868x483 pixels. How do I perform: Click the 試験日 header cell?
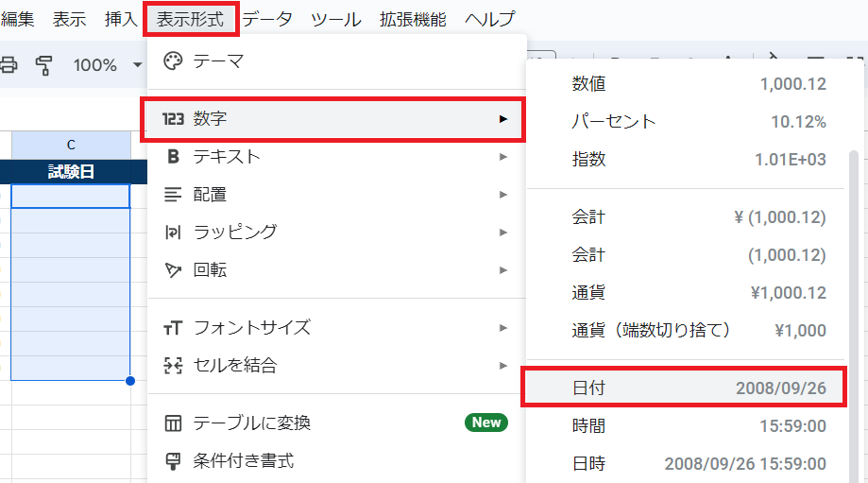[x=71, y=172]
